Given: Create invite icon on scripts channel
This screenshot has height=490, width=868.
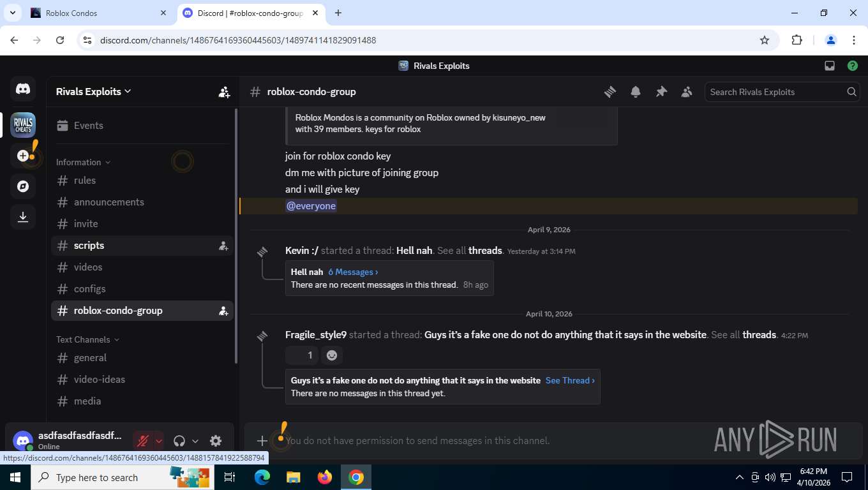Looking at the screenshot, I should point(223,246).
